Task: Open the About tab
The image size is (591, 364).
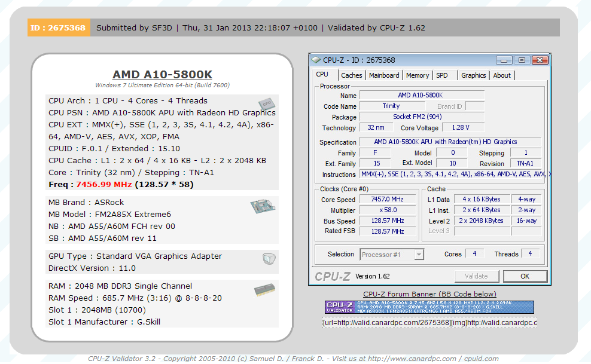Action: point(502,75)
